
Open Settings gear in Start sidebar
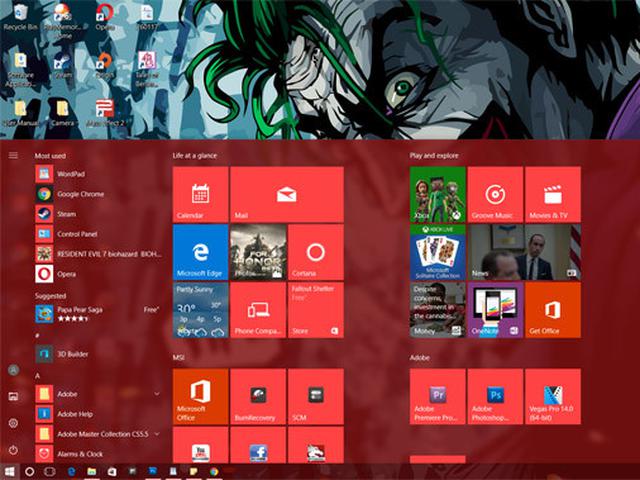(13, 423)
